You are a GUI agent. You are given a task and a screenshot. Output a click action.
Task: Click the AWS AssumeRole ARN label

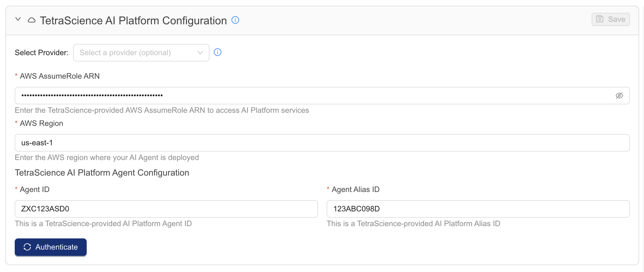tap(60, 76)
